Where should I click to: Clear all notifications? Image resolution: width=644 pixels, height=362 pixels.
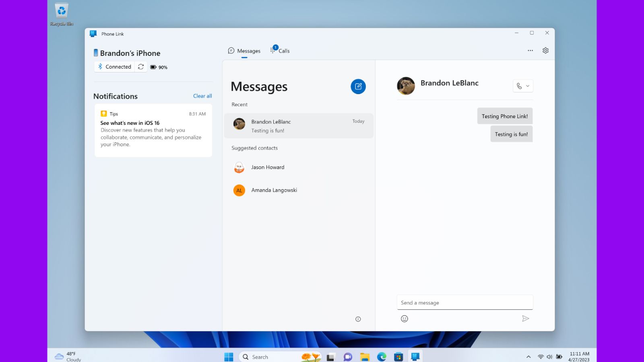pos(202,96)
